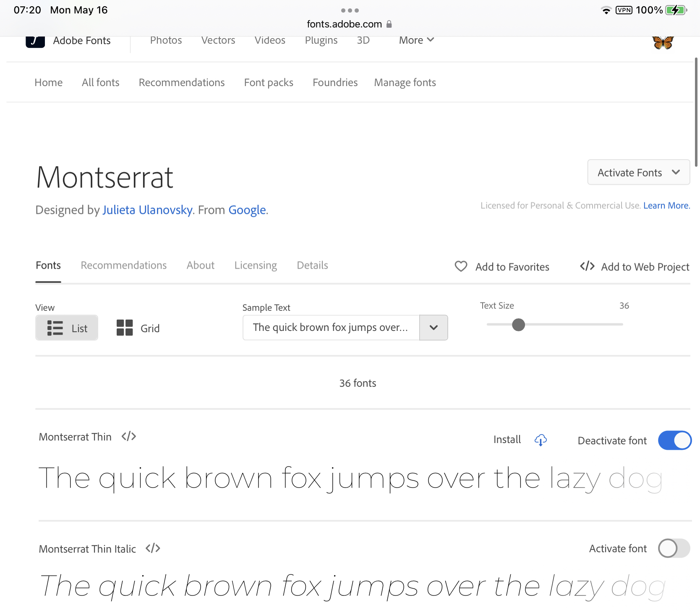Tap the lock icon beside fonts.adobe.com
The height and width of the screenshot is (611, 700).
[389, 24]
